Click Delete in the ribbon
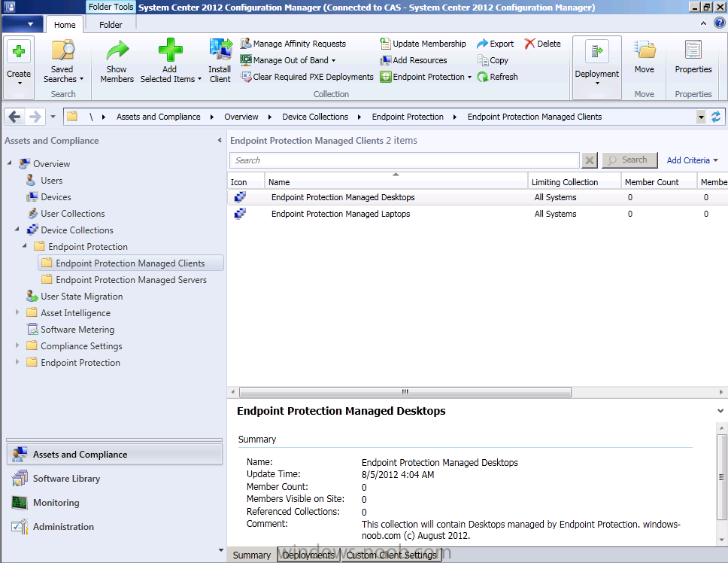728x563 pixels. click(x=543, y=44)
